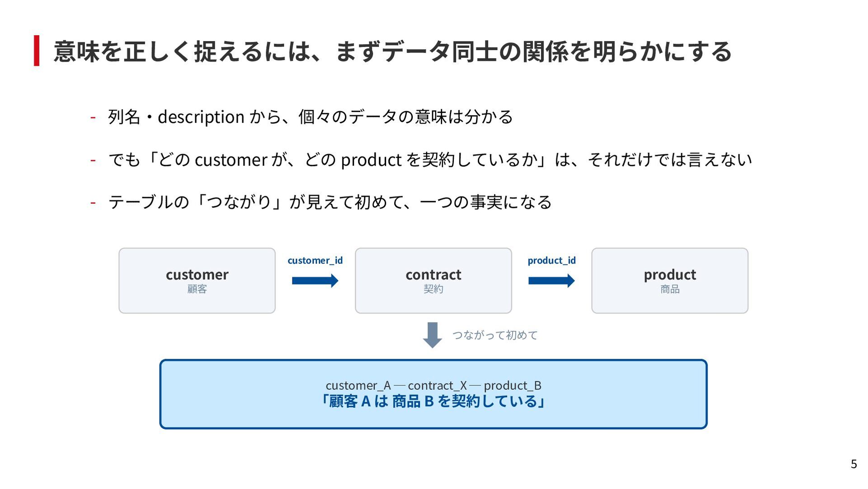Click the light blue result box
The height and width of the screenshot is (489, 868).
434,394
